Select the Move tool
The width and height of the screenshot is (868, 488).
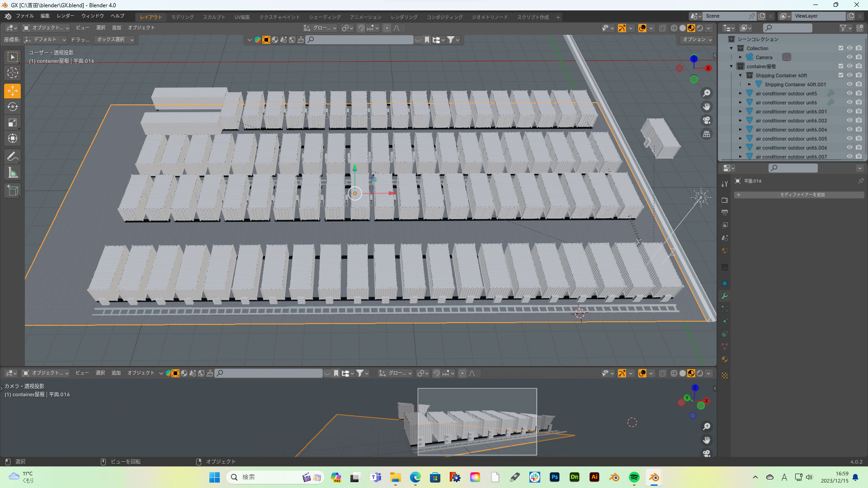(13, 91)
